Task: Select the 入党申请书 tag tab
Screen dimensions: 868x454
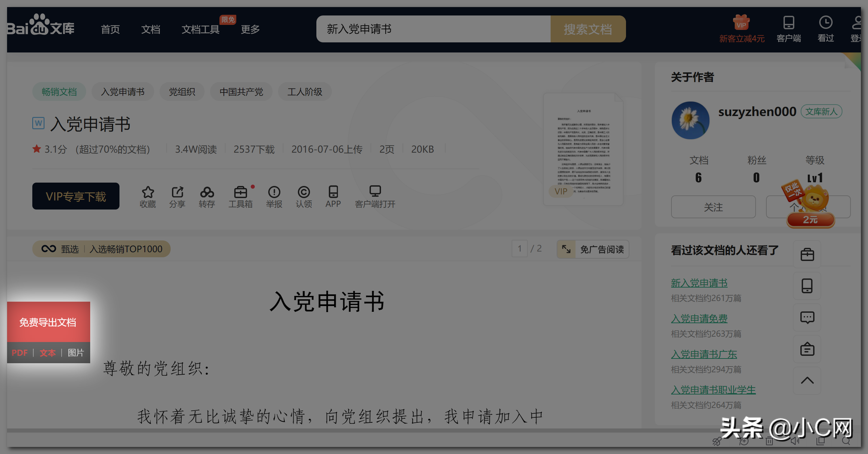Action: click(x=123, y=91)
